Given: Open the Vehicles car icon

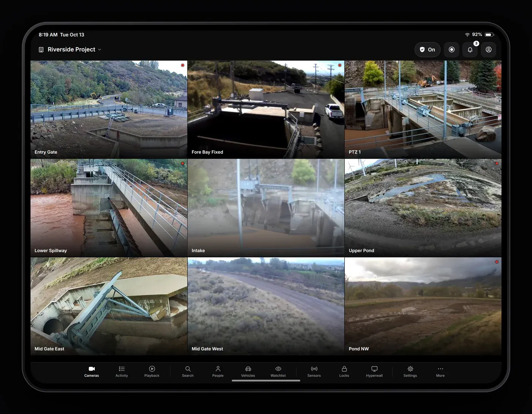Looking at the screenshot, I should (x=248, y=369).
